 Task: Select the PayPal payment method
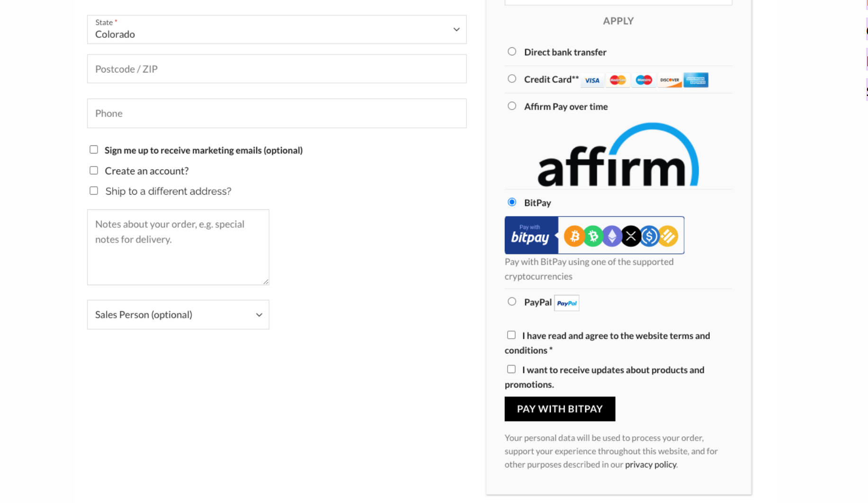click(511, 301)
